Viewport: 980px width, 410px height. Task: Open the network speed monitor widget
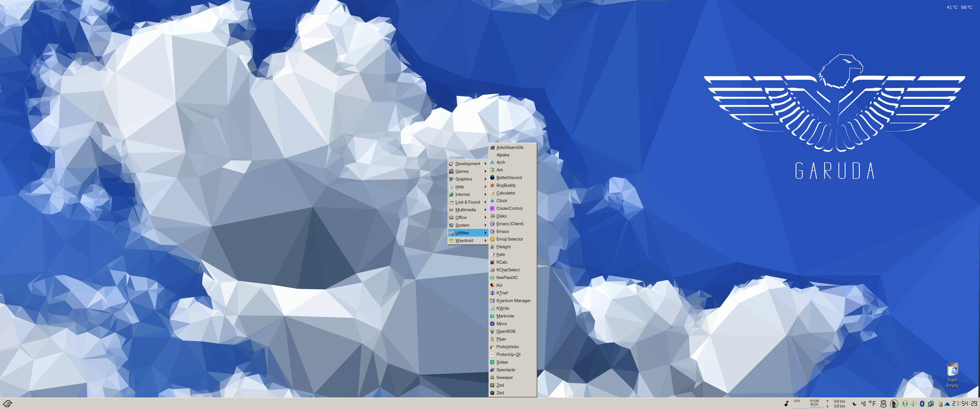[x=836, y=404]
